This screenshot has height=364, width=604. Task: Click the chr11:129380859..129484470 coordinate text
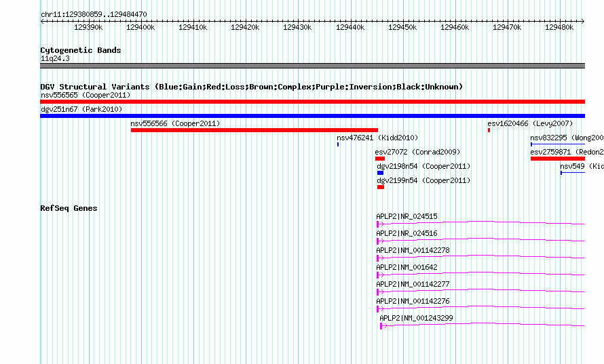[x=94, y=15]
